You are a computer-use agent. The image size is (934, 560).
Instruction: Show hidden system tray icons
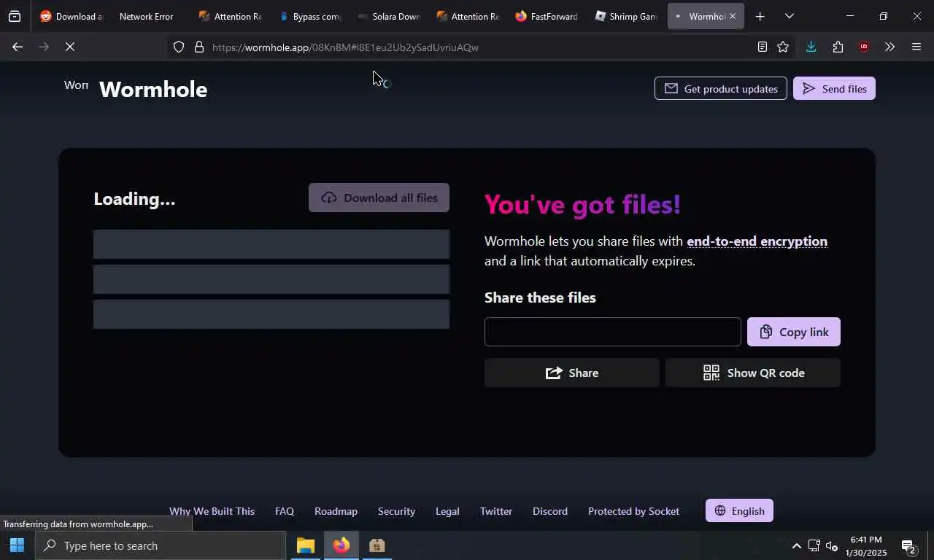point(796,545)
